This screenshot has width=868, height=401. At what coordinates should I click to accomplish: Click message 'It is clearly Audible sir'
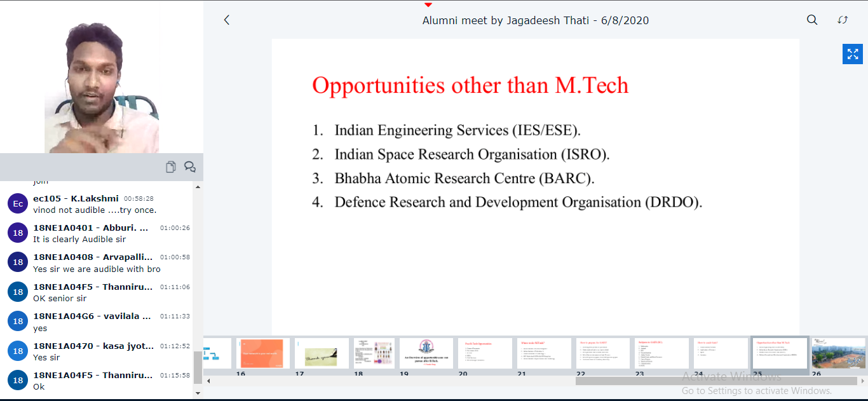click(79, 240)
